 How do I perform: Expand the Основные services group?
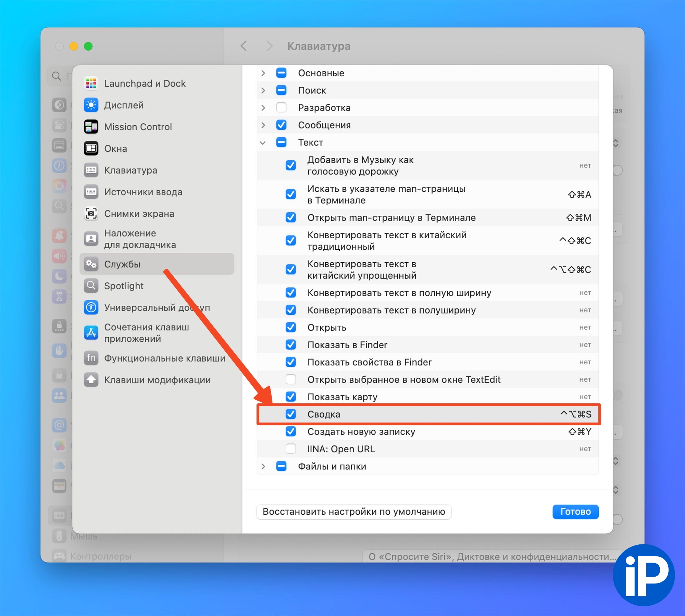(x=263, y=73)
